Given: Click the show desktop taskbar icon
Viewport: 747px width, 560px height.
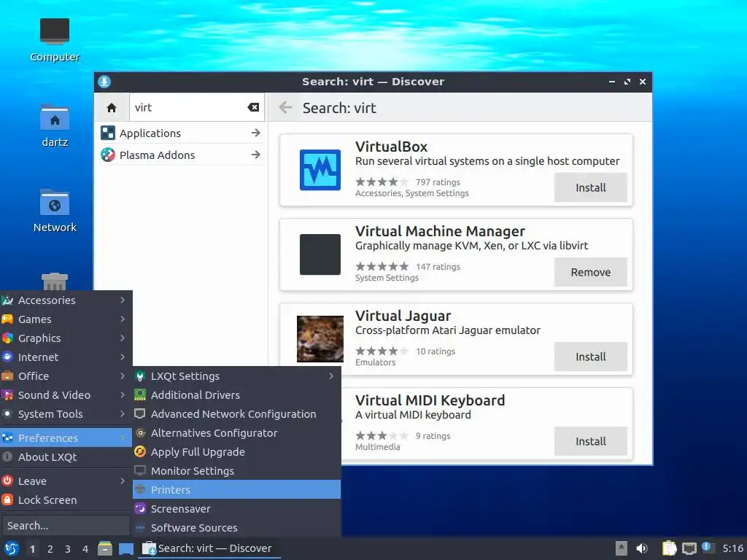Looking at the screenshot, I should [126, 549].
